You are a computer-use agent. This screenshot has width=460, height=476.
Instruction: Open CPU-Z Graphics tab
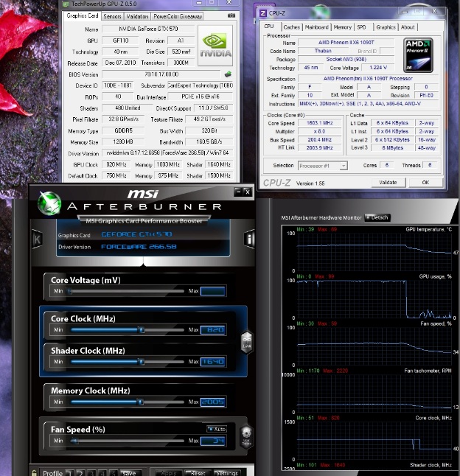[386, 27]
